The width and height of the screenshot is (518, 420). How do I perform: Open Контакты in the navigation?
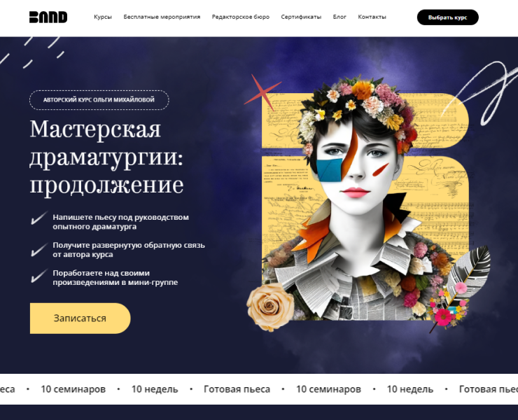coord(372,17)
